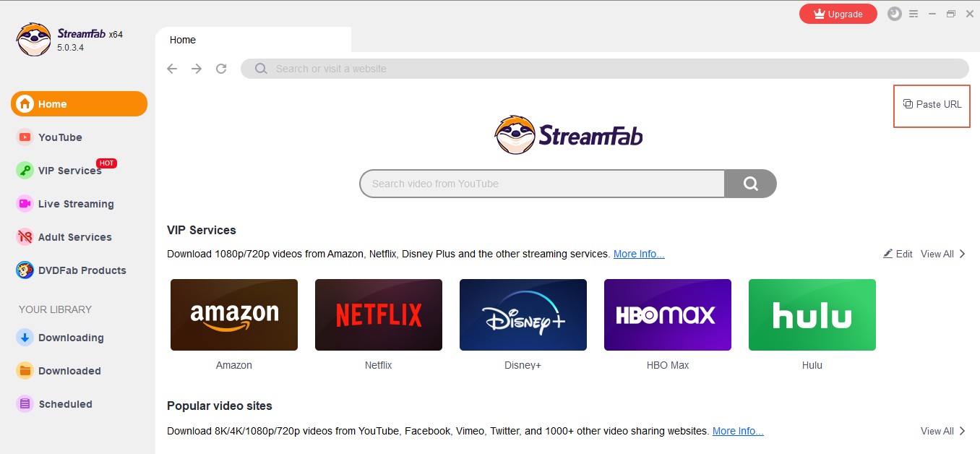Click the DVDFab Products mascot icon
This screenshot has width=980, height=454.
click(25, 270)
